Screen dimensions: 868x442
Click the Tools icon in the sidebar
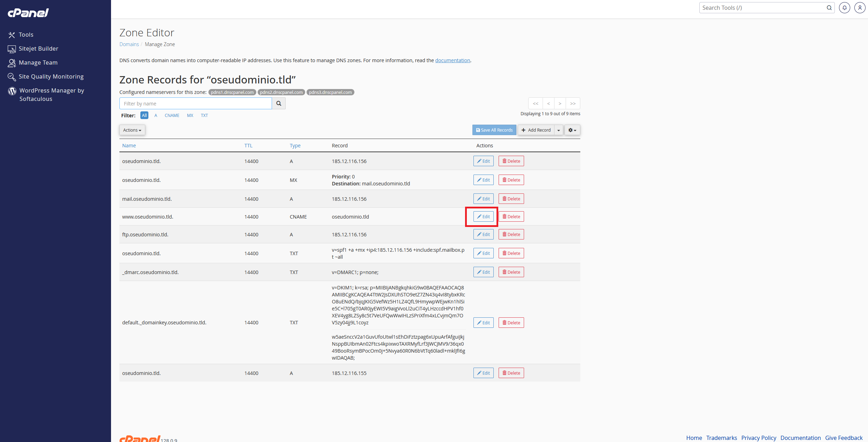click(x=12, y=35)
